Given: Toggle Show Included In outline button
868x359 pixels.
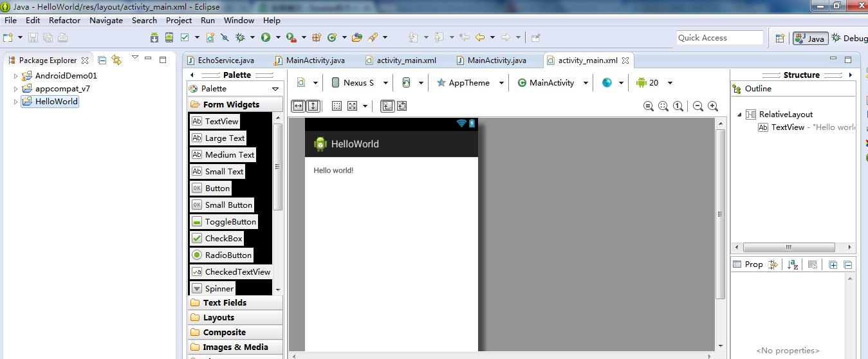Looking at the screenshot, I should click(x=387, y=106).
